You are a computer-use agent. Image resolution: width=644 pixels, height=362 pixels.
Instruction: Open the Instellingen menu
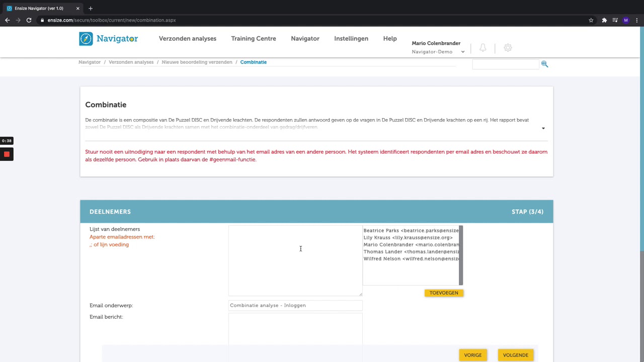[351, 39]
